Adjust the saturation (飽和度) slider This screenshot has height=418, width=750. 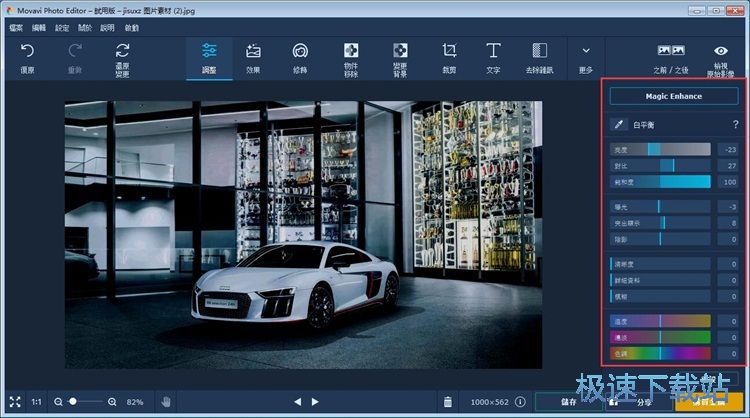tap(660, 182)
